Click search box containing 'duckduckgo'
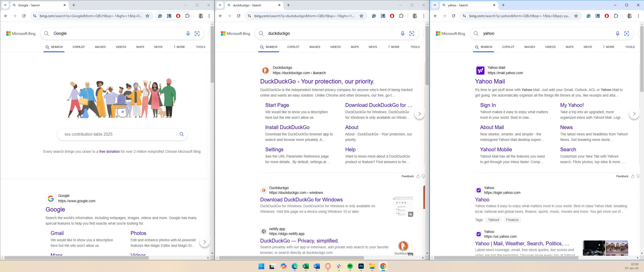644x272 pixels. (x=337, y=33)
